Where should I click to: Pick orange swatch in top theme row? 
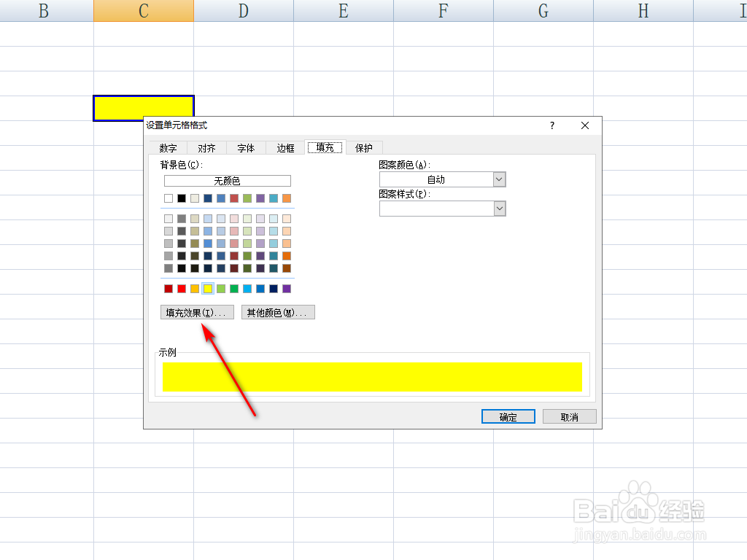click(x=286, y=198)
